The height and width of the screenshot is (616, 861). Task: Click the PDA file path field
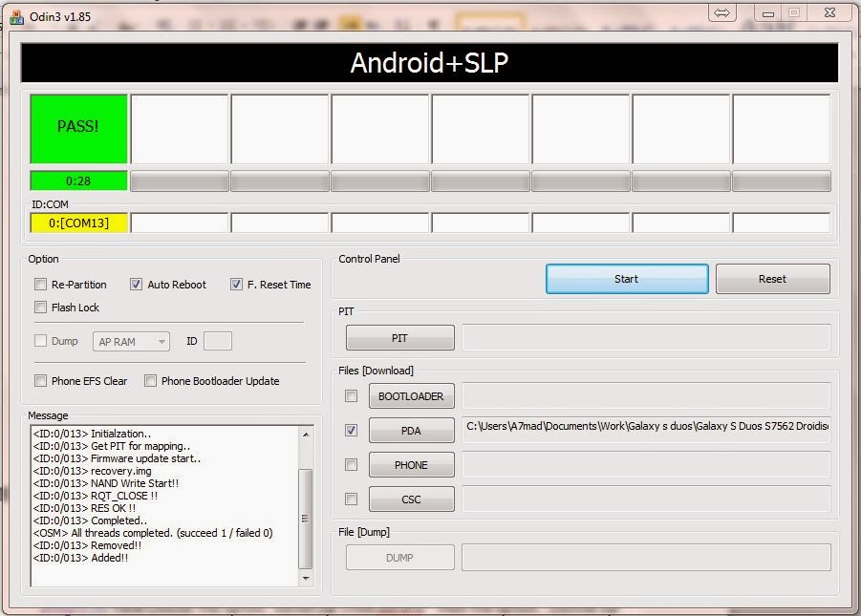646,430
